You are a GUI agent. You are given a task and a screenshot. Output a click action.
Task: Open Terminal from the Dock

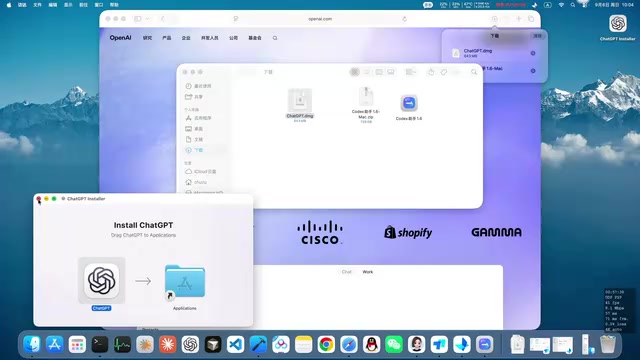100,344
